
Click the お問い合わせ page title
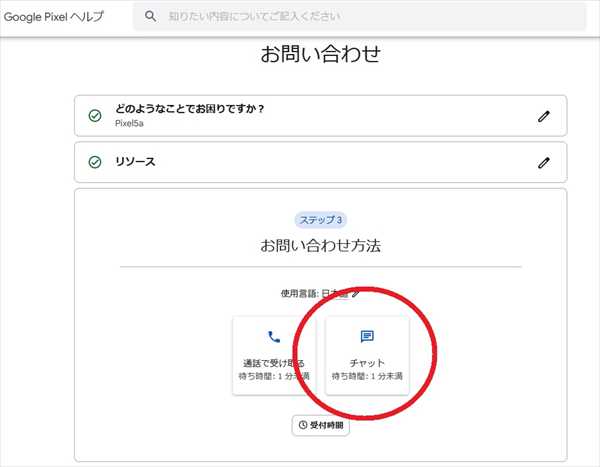click(321, 54)
